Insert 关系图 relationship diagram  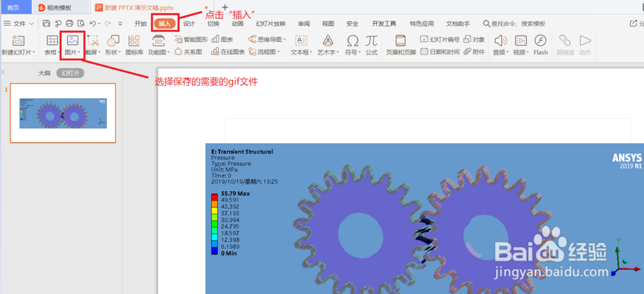point(188,52)
